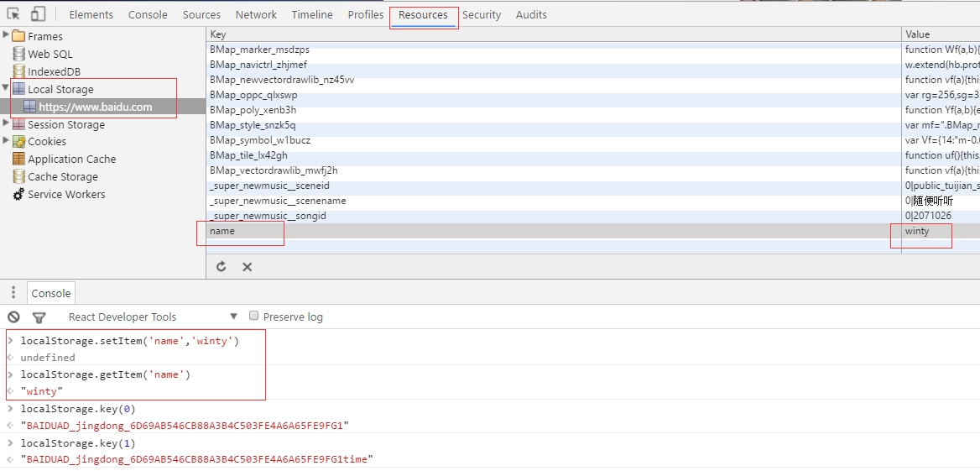Screen dimensions: 980x471
Task: Collapse the Local Storage tree node
Action: 6,88
